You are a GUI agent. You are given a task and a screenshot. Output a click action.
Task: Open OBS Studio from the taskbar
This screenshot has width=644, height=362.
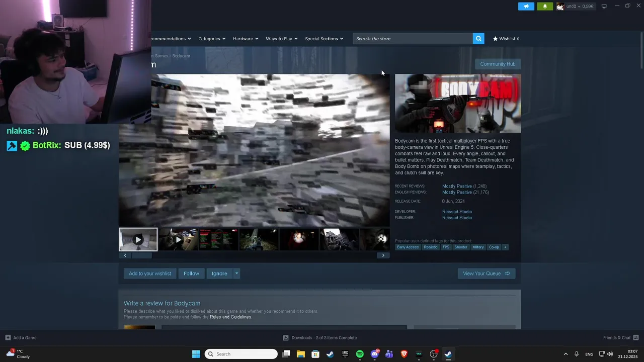click(x=434, y=354)
